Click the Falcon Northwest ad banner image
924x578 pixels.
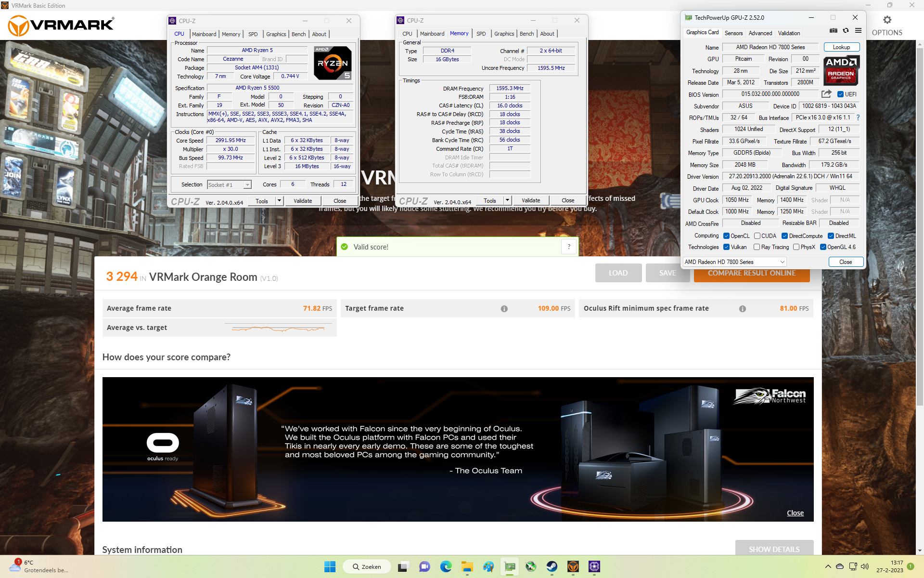pyautogui.click(x=458, y=449)
